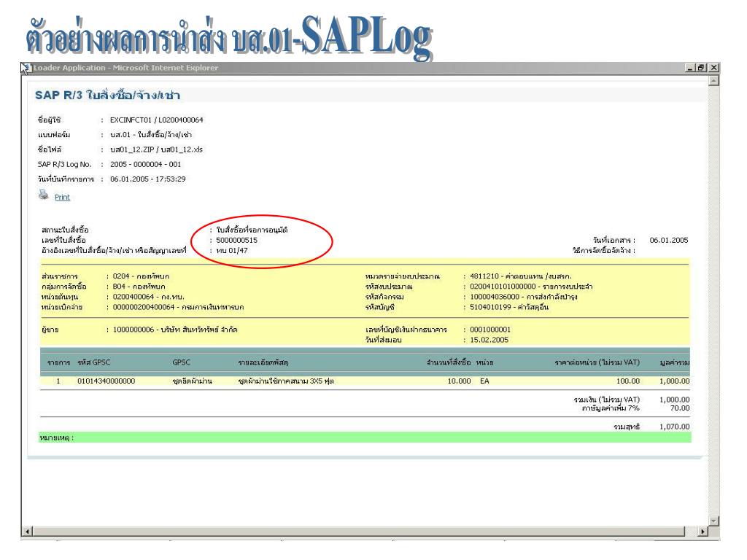Select the purchasing group B04 entry

tap(139, 287)
